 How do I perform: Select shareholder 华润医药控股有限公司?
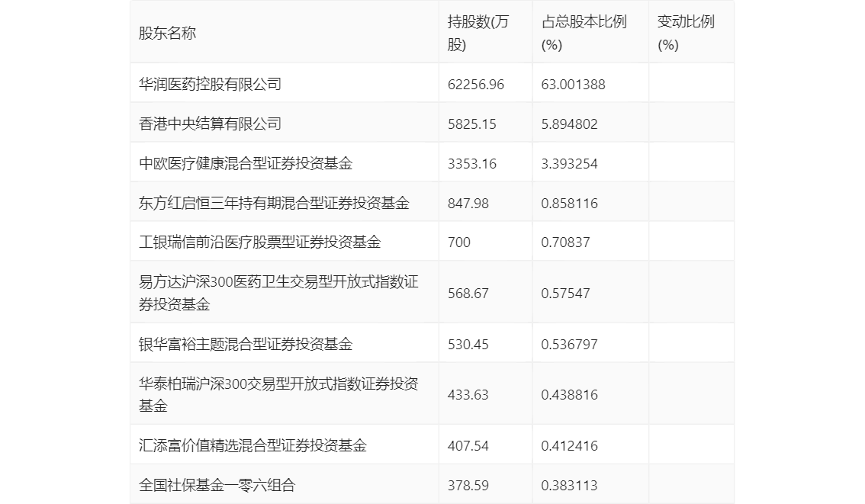pos(211,85)
